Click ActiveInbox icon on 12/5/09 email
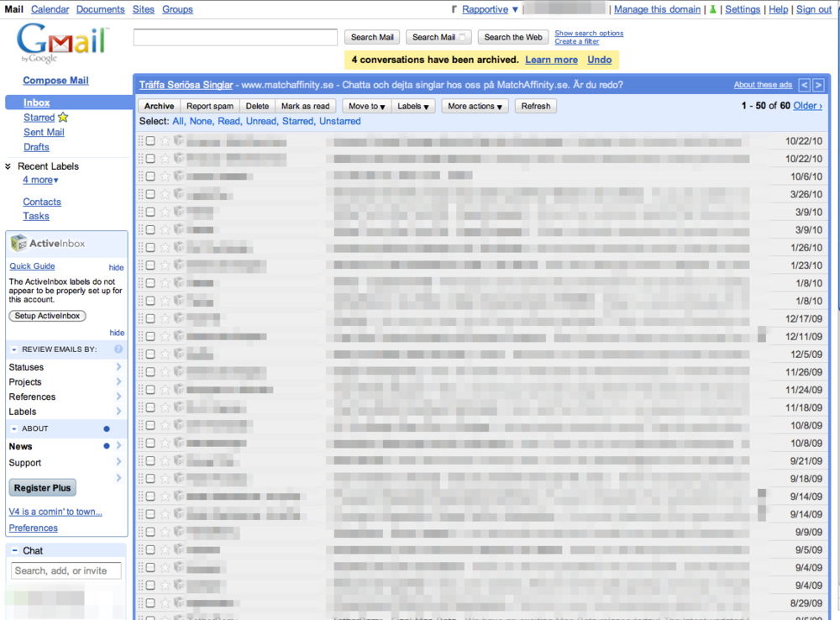 pos(179,353)
